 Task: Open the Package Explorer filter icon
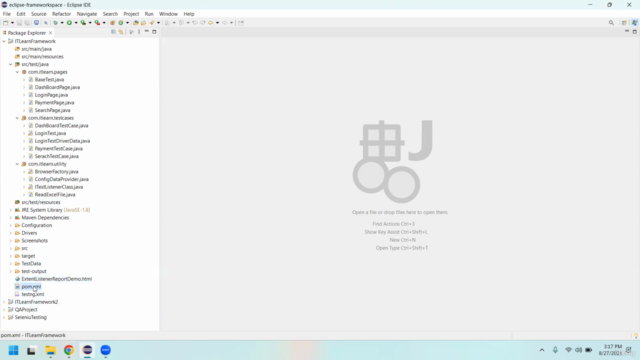(x=131, y=32)
